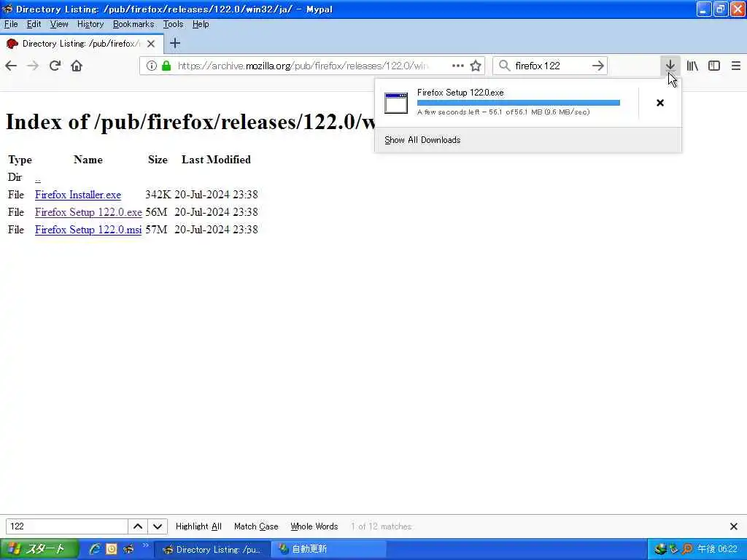
Task: Click the Name column header
Action: point(88,160)
